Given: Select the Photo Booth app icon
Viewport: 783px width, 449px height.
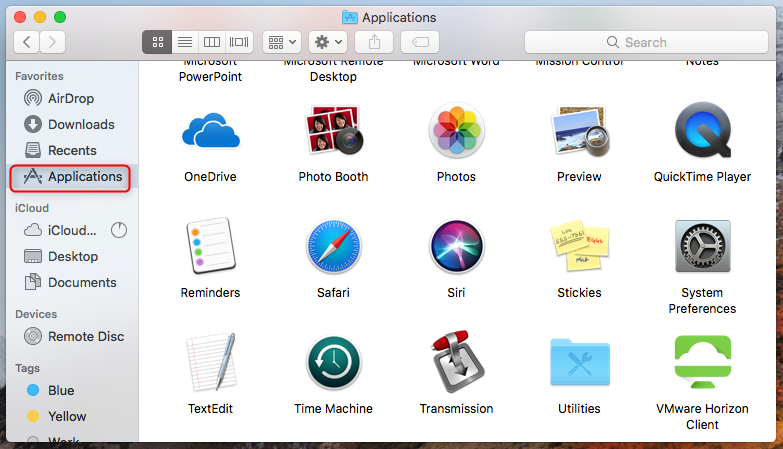Looking at the screenshot, I should pos(333,130).
